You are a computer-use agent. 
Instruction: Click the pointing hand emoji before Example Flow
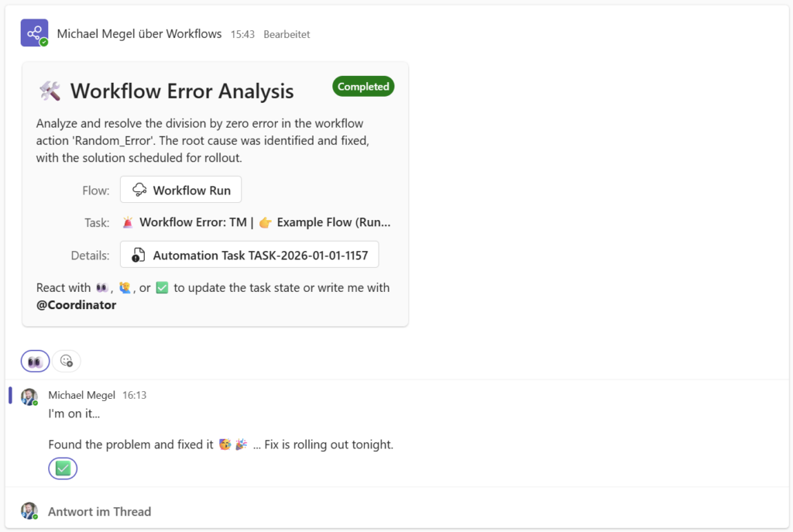tap(265, 223)
